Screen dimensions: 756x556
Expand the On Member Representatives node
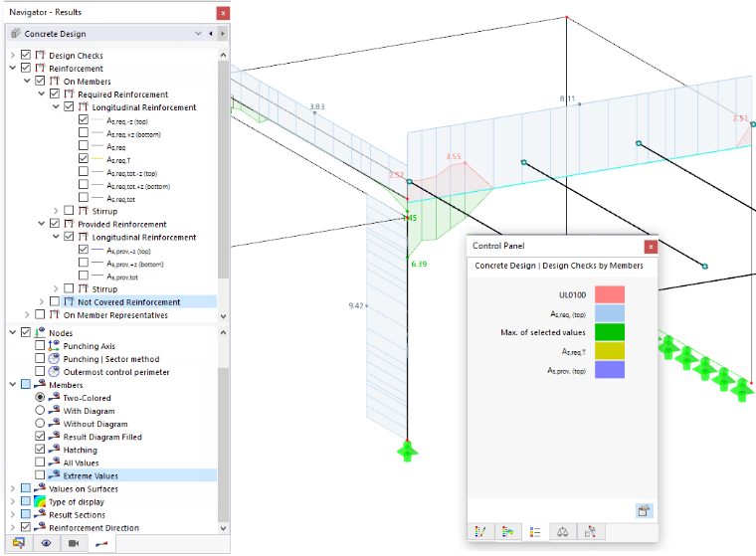[x=28, y=314]
